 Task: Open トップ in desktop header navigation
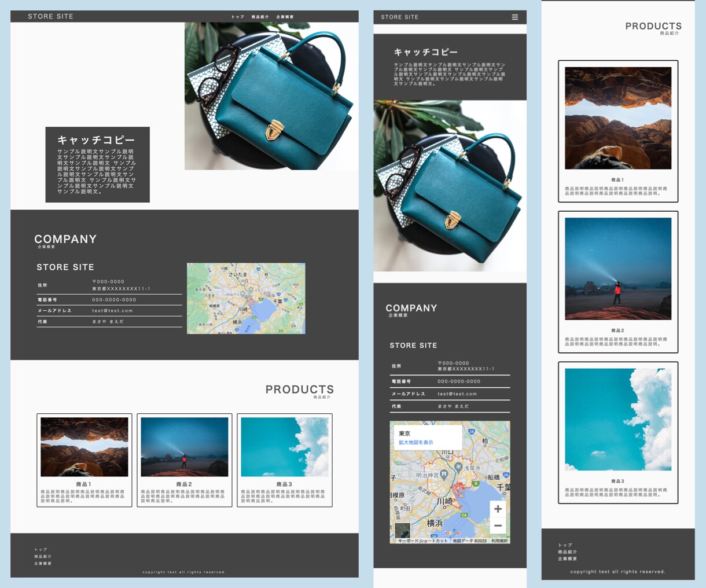[238, 17]
